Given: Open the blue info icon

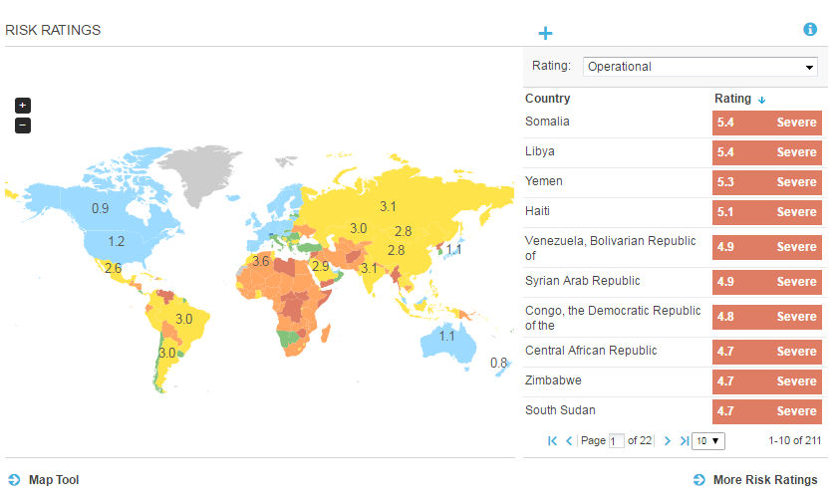Looking at the screenshot, I should pyautogui.click(x=810, y=29).
